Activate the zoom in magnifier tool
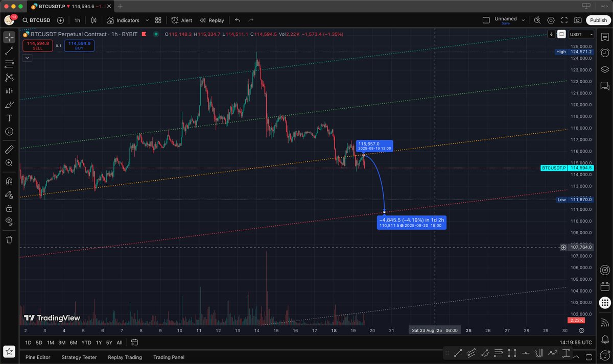The image size is (613, 364). click(x=9, y=163)
